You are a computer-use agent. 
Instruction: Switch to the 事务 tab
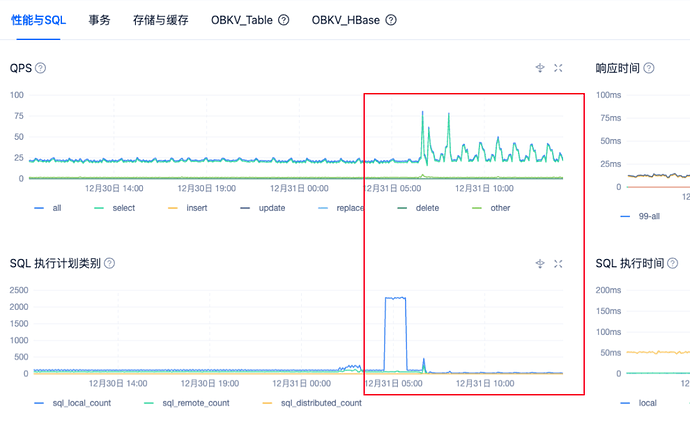(x=99, y=19)
